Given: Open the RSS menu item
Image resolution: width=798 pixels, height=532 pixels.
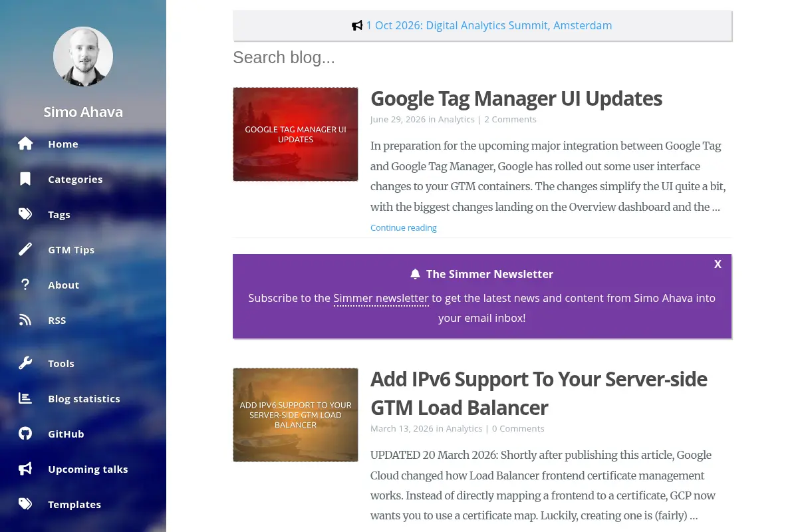Looking at the screenshot, I should pyautogui.click(x=57, y=320).
